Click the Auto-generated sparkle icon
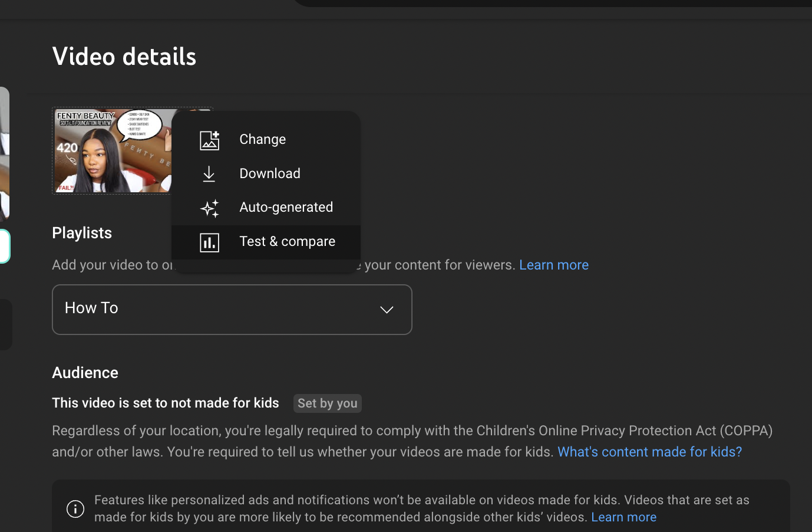Screen dimensions: 812x532 [209, 208]
